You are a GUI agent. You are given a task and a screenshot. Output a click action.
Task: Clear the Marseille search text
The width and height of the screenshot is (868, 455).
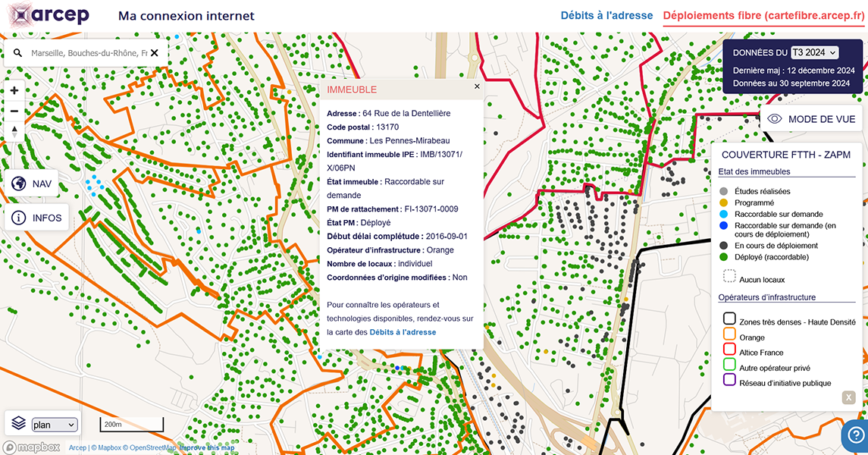[154, 53]
